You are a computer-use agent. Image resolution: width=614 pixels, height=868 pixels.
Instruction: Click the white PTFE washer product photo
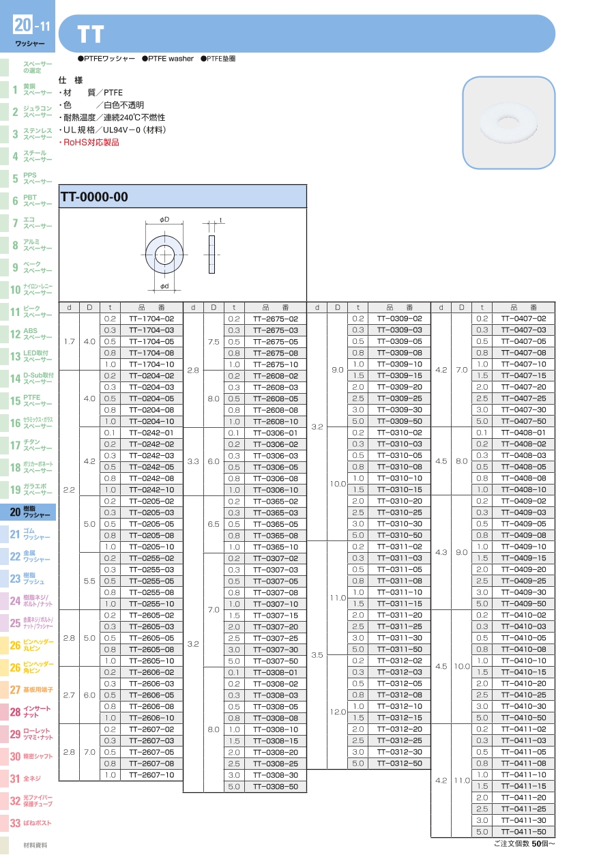tap(508, 123)
